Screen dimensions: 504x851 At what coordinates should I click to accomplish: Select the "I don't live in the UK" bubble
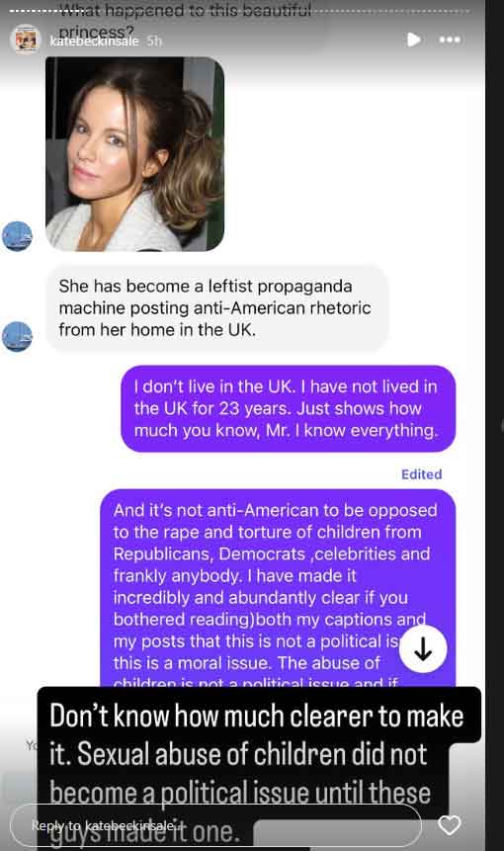click(289, 408)
